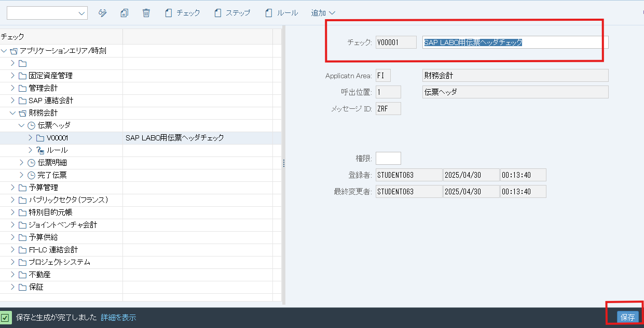Click the display/change pencil-glasses toolbar icon
This screenshot has height=328, width=644.
pos(103,13)
